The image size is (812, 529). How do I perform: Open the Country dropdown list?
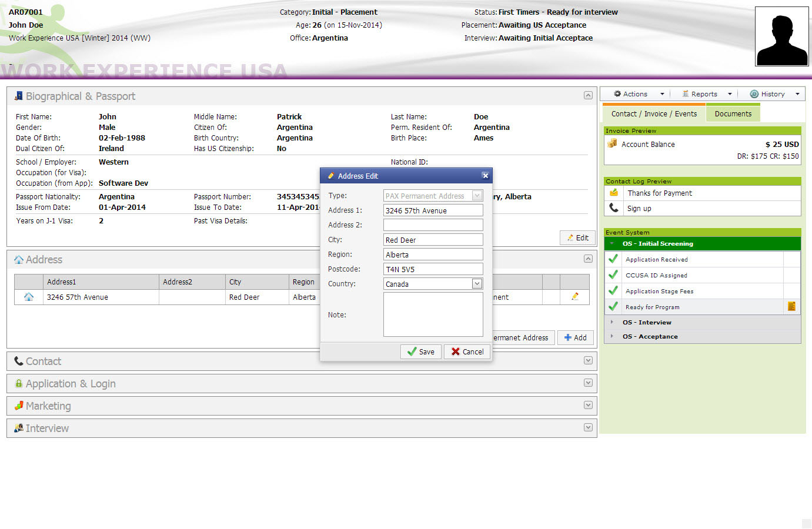point(477,284)
